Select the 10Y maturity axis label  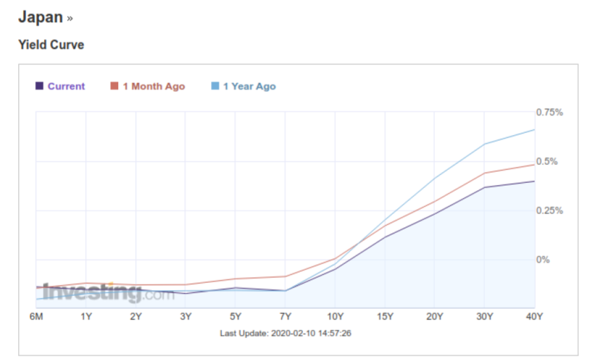(x=334, y=317)
